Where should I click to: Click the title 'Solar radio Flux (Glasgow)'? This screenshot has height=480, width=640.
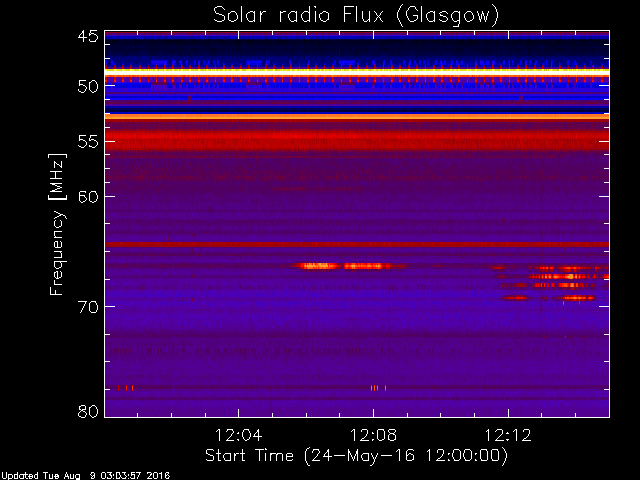356,16
